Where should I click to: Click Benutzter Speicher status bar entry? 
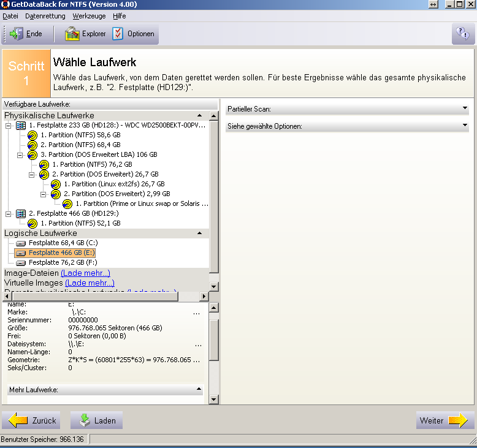pyautogui.click(x=42, y=439)
